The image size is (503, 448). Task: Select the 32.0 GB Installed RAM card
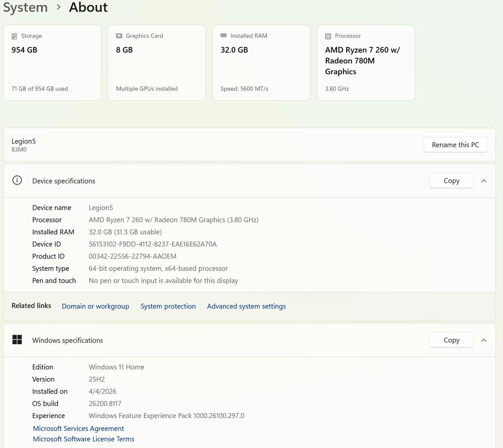(261, 63)
